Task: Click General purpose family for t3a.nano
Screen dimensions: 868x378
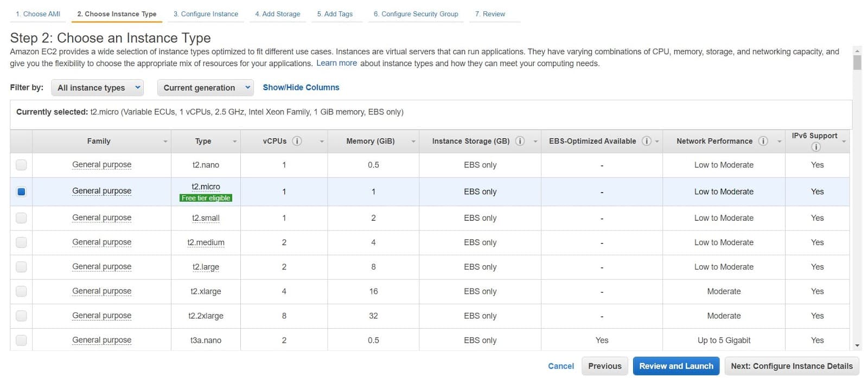Action: point(101,340)
